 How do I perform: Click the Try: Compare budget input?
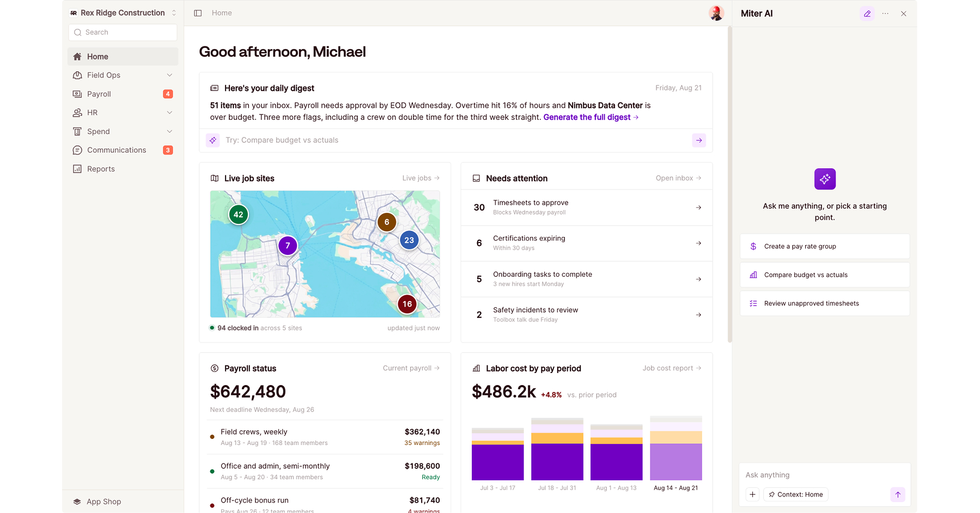coord(455,141)
